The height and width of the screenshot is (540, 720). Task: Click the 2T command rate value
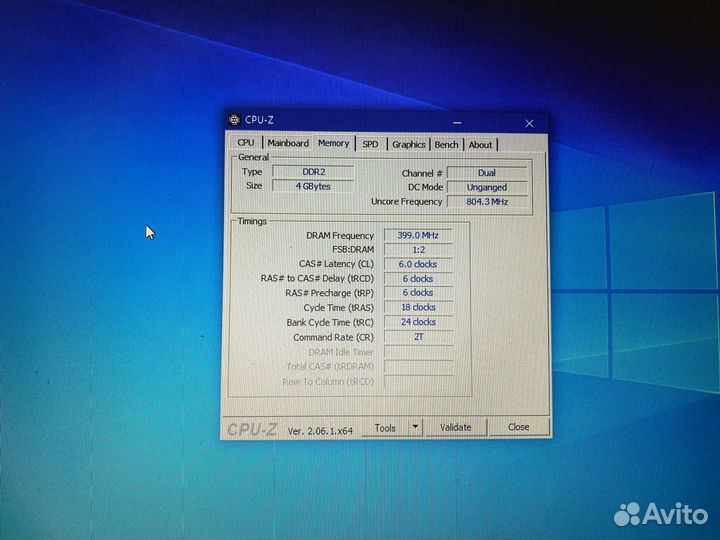click(x=418, y=337)
